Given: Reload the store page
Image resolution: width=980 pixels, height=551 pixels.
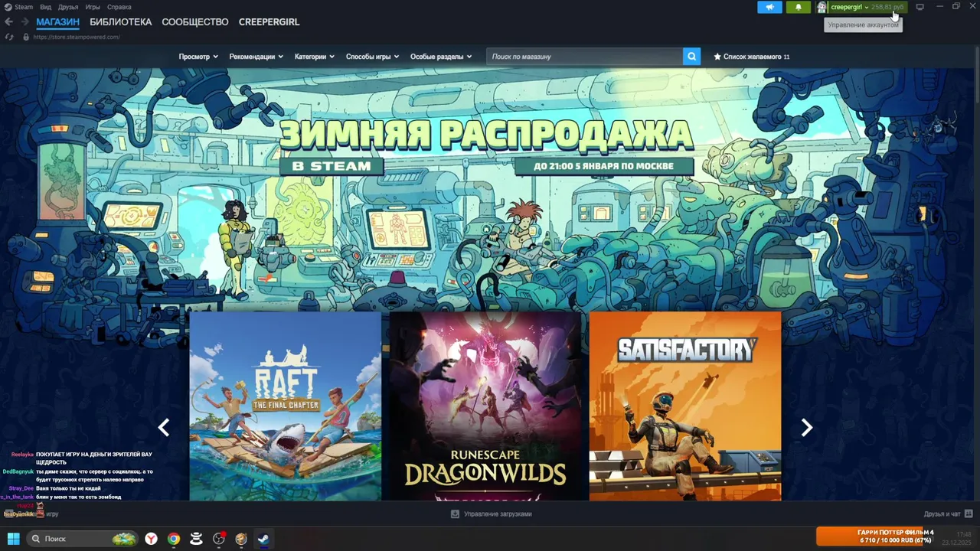Looking at the screenshot, I should [x=9, y=37].
